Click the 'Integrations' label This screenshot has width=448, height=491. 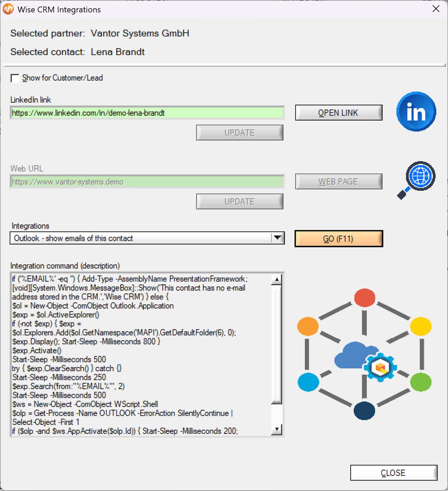[30, 226]
